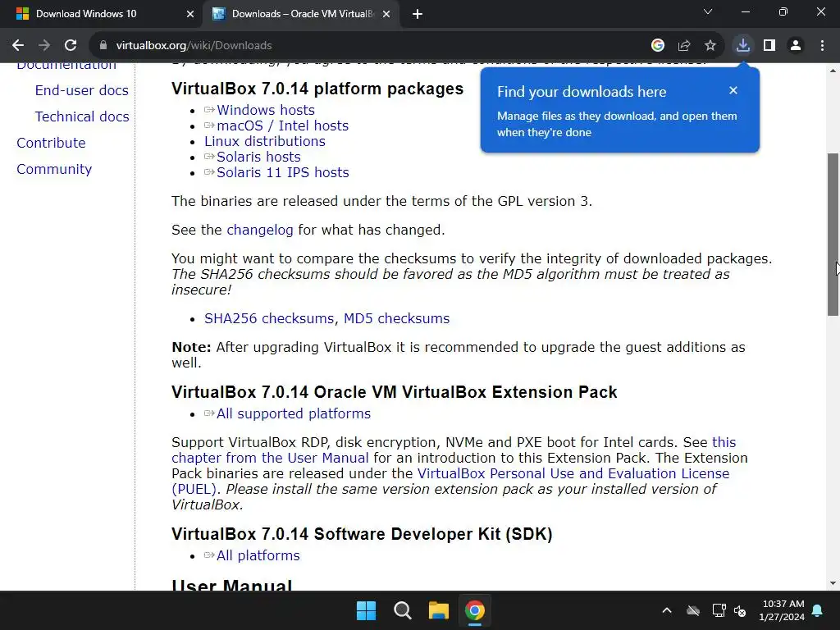
Task: Open network display tray icon
Action: click(719, 610)
